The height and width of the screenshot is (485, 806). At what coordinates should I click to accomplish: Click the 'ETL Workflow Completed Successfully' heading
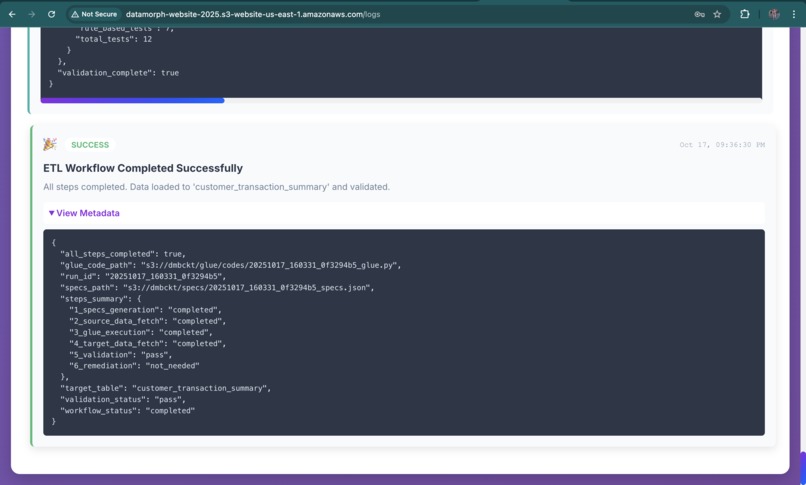click(143, 168)
